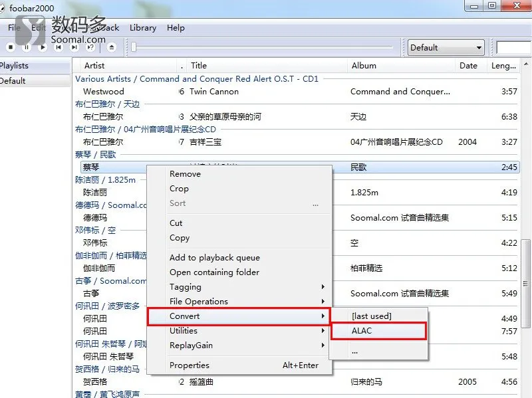Select the Playlists panel header
532x398 pixels.
(x=35, y=66)
